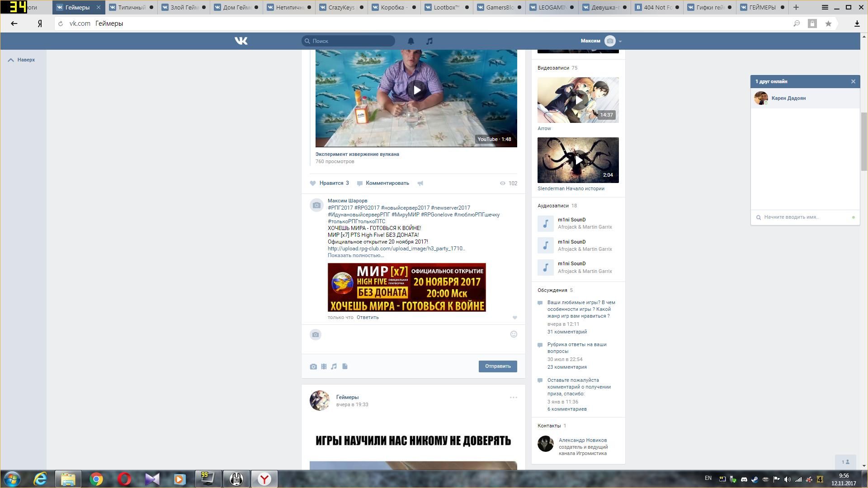The width and height of the screenshot is (868, 488).
Task: Open the emoji smiley picker
Action: (x=514, y=334)
